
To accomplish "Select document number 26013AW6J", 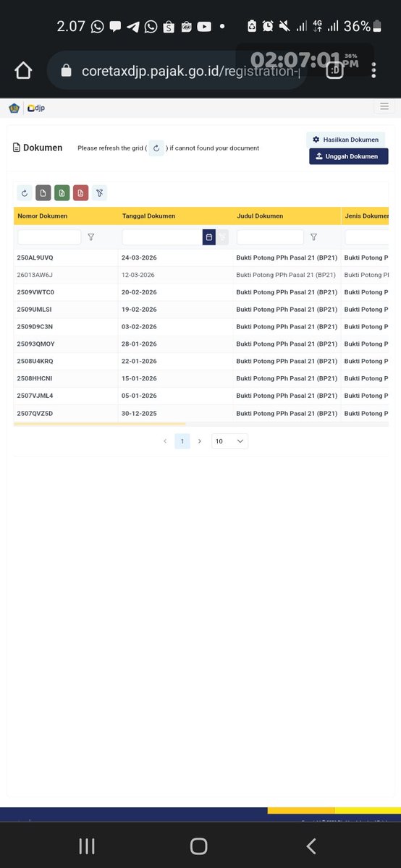I will click(x=35, y=275).
